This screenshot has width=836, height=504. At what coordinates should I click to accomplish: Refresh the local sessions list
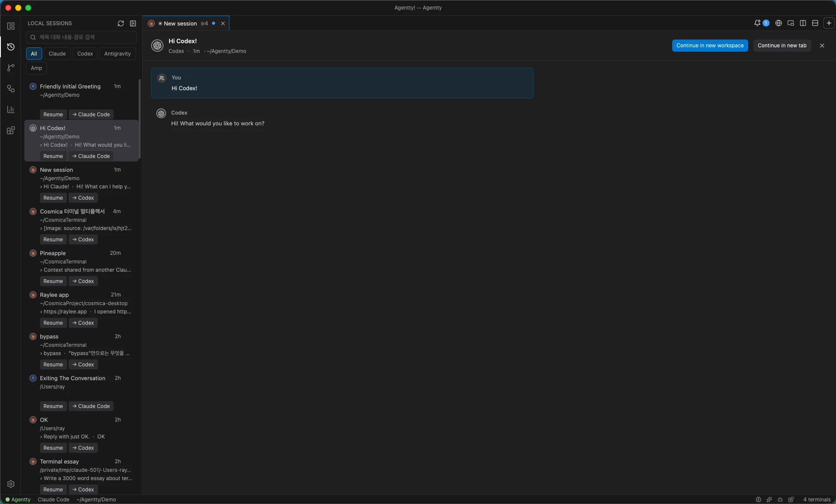pyautogui.click(x=121, y=23)
